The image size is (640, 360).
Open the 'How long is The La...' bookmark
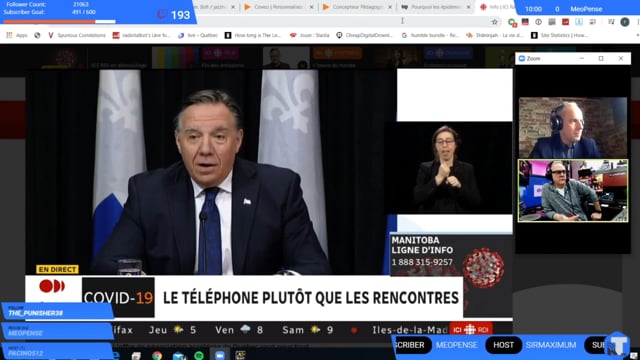pos(253,36)
